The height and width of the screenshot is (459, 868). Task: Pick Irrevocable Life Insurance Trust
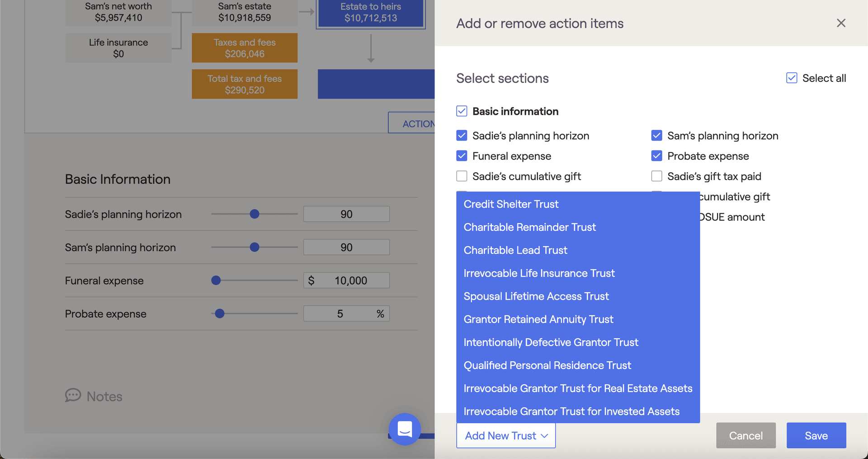(539, 274)
